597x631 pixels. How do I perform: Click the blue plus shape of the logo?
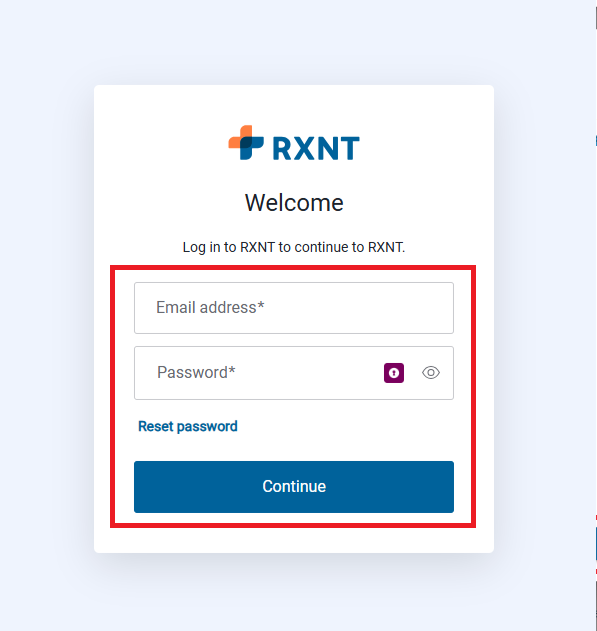pos(252,148)
